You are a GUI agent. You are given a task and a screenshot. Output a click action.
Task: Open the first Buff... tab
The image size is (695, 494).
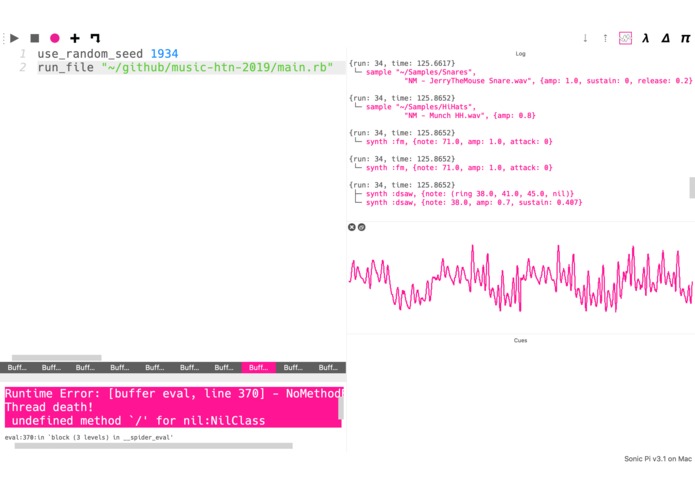pyautogui.click(x=17, y=367)
